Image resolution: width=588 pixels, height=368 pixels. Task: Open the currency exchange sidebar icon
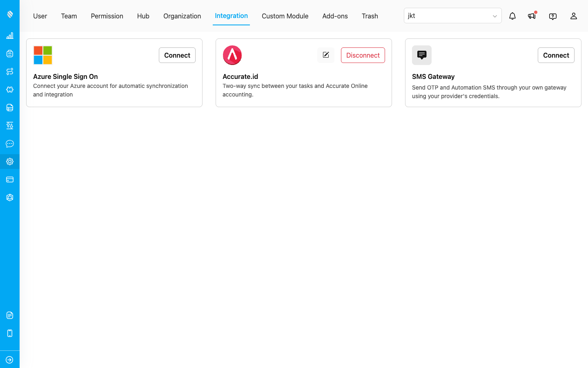[10, 126]
